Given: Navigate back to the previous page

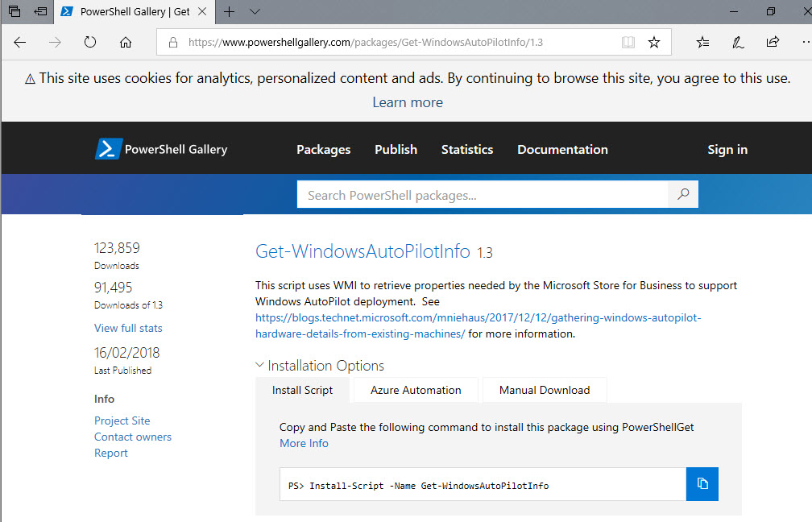Looking at the screenshot, I should coord(19,42).
